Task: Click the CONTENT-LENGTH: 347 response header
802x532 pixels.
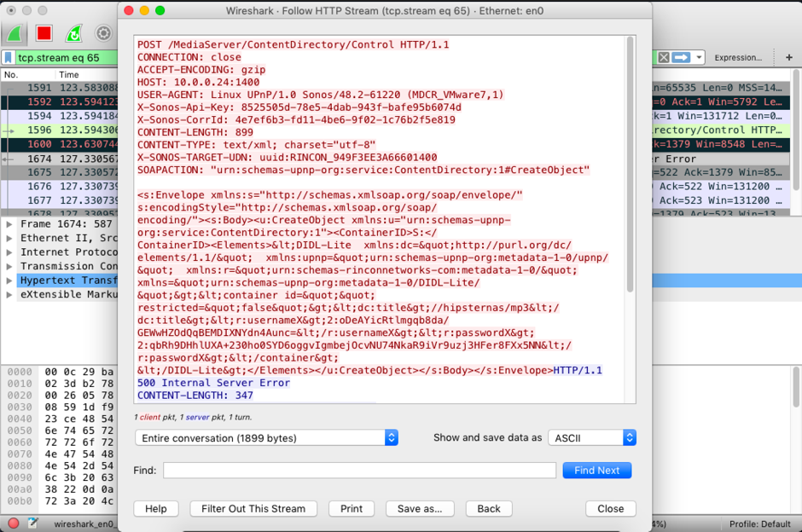Action: 195,396
